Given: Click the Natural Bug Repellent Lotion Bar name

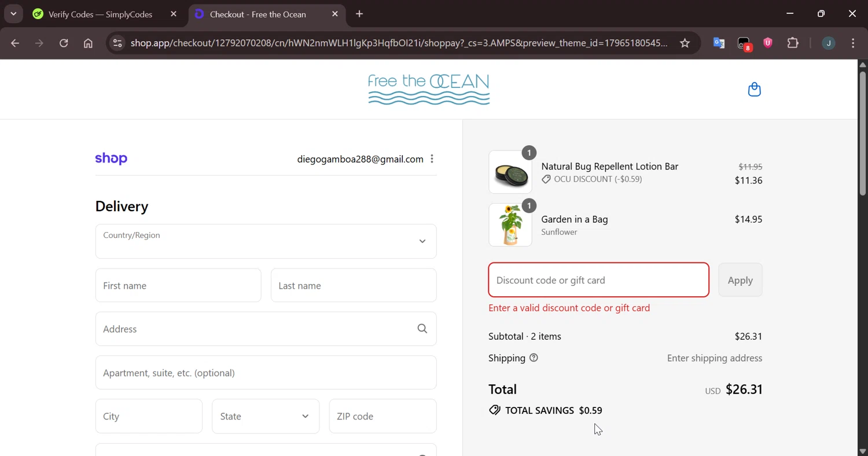Looking at the screenshot, I should tap(609, 167).
